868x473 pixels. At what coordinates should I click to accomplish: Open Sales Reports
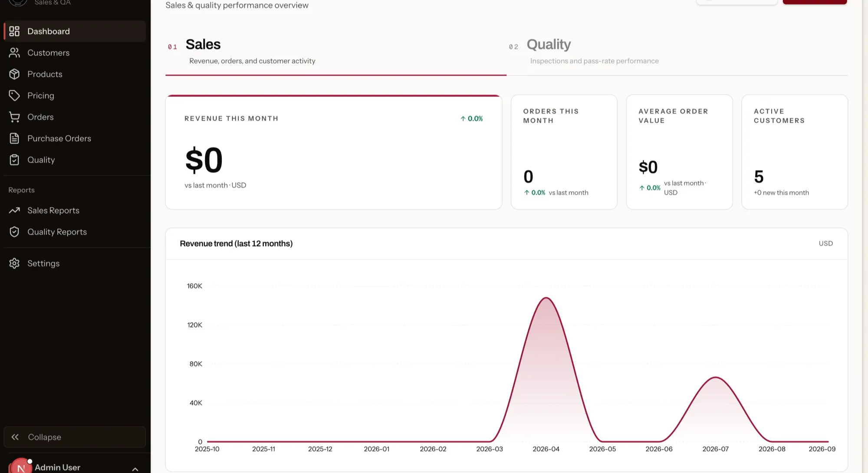(75, 210)
